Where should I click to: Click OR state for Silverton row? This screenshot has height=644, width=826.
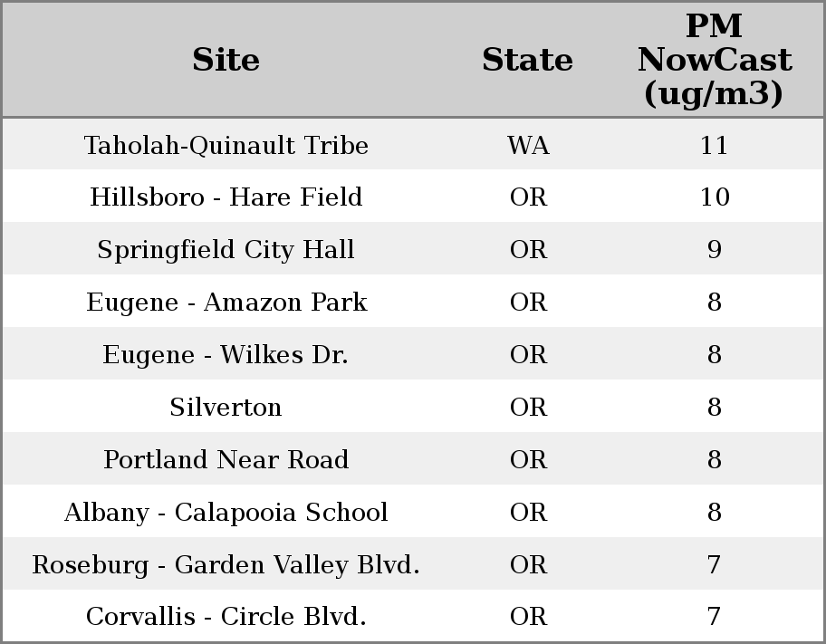tap(528, 408)
